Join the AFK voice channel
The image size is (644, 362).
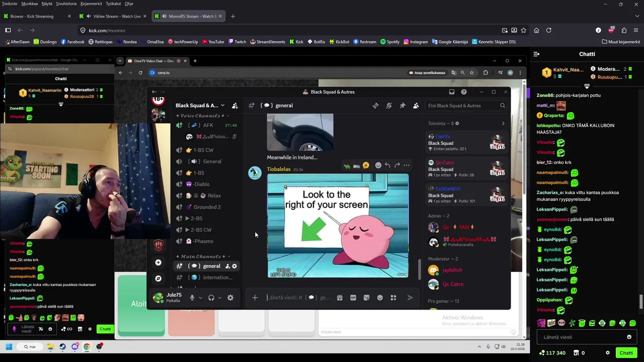pos(206,125)
